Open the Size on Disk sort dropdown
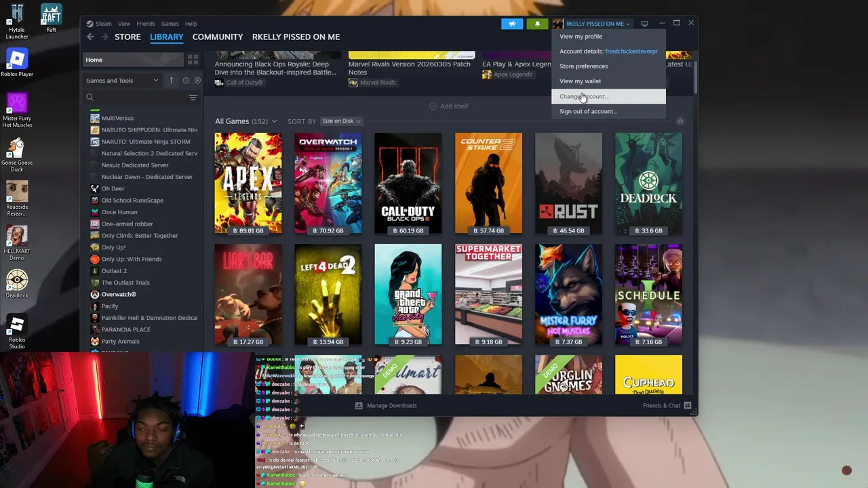 [x=341, y=121]
